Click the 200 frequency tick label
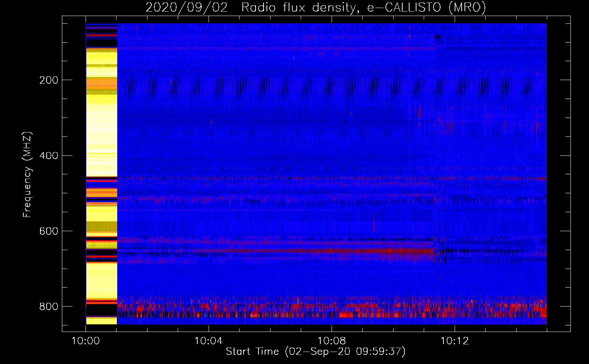Viewport: 589px width, 364px height. click(x=49, y=80)
